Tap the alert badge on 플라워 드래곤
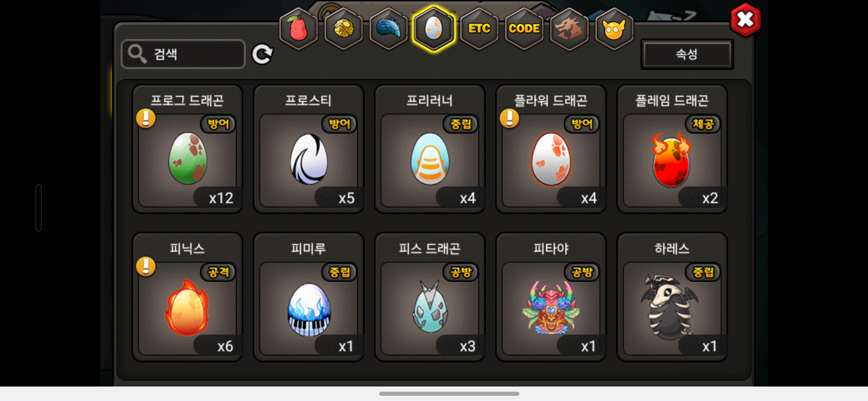Image resolution: width=868 pixels, height=401 pixels. tap(509, 118)
